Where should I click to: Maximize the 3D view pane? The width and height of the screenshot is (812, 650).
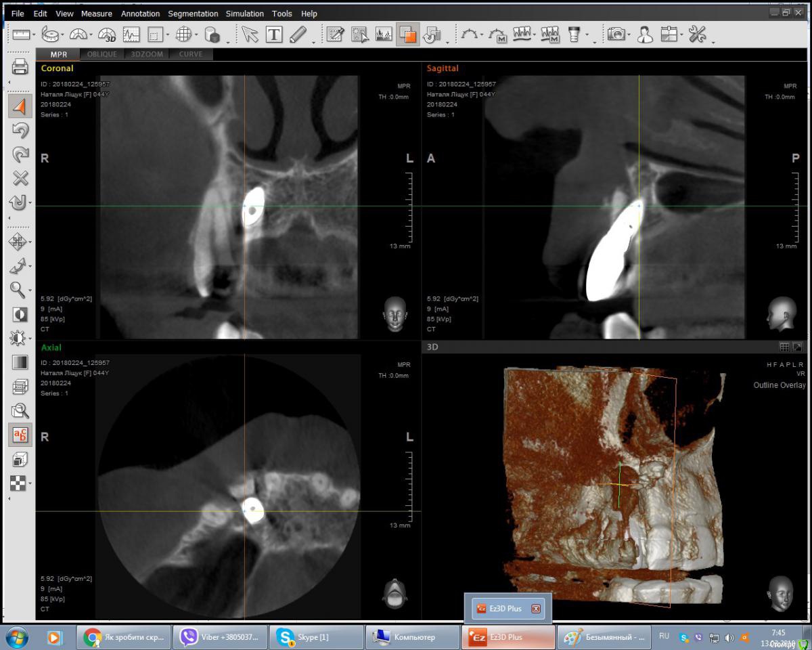pyautogui.click(x=797, y=347)
